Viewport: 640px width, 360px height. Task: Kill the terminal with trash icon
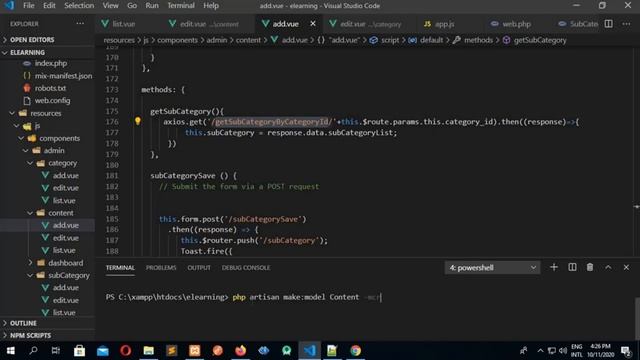click(x=590, y=267)
